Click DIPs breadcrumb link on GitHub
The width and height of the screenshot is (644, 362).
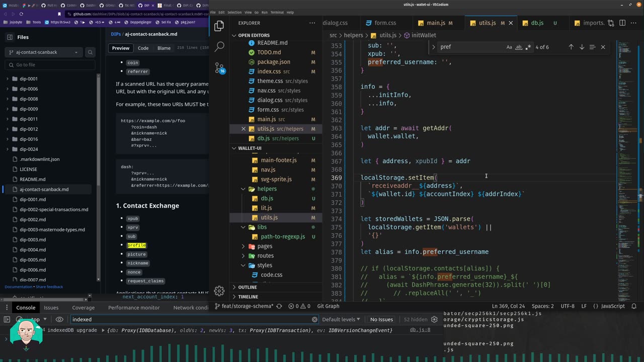coord(116,34)
